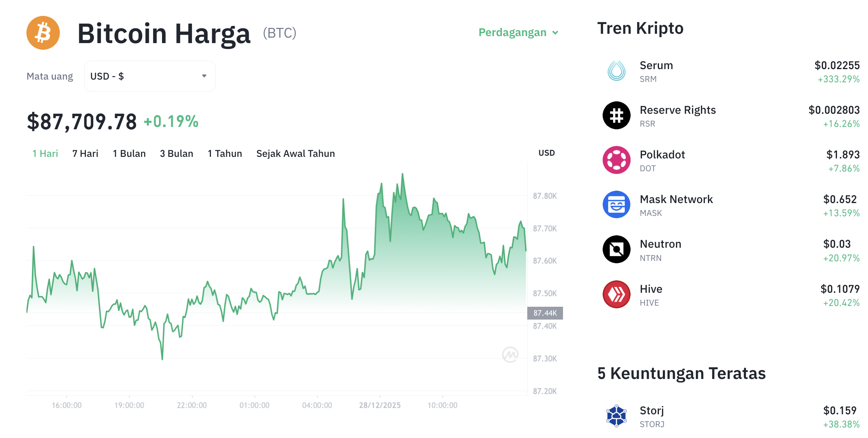
Task: Select the 1 Tahun chart view
Action: (x=225, y=153)
